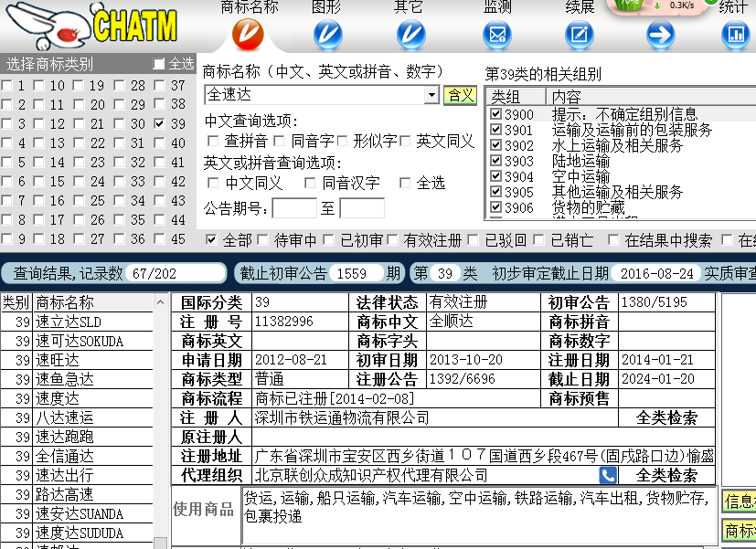Click the rabbit CHATM logo
Viewport: 756px width, 549px height.
pos(91,26)
